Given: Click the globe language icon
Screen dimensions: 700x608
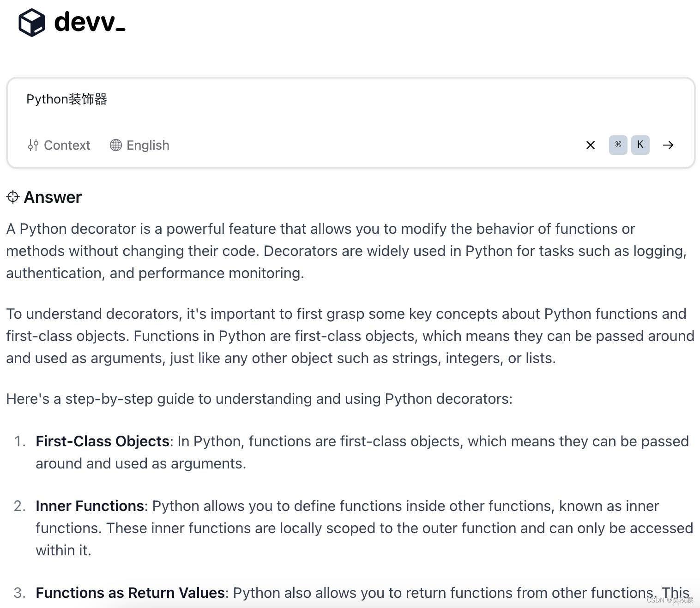Looking at the screenshot, I should tap(116, 145).
